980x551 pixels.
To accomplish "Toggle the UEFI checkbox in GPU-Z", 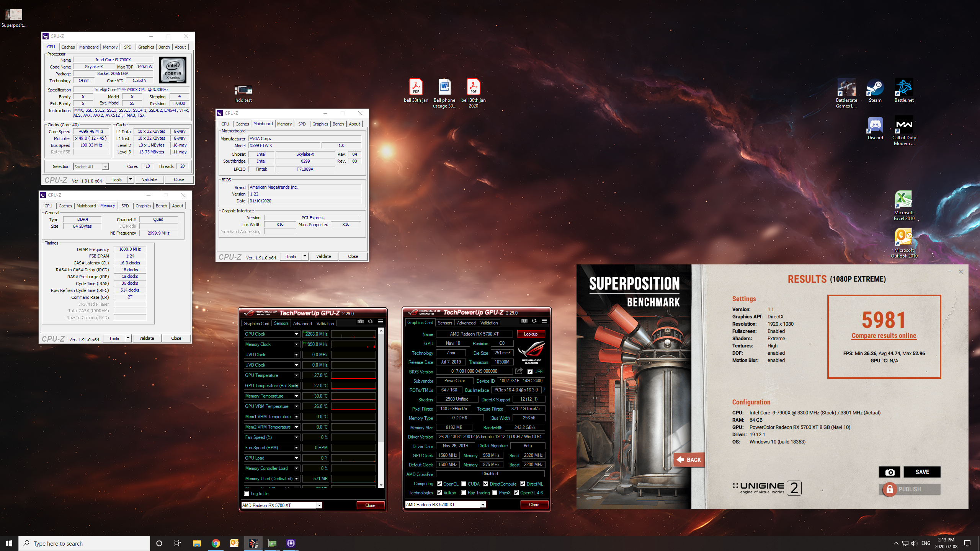I will 530,372.
